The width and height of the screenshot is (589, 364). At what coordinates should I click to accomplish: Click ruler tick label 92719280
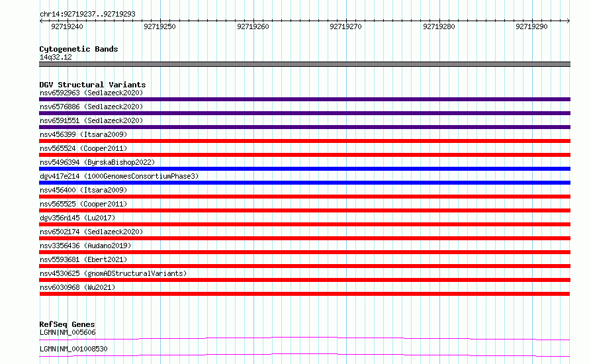pos(439,26)
